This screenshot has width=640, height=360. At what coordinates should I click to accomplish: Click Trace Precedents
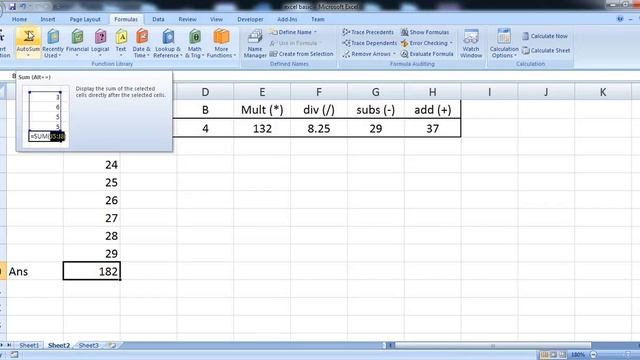tap(368, 32)
